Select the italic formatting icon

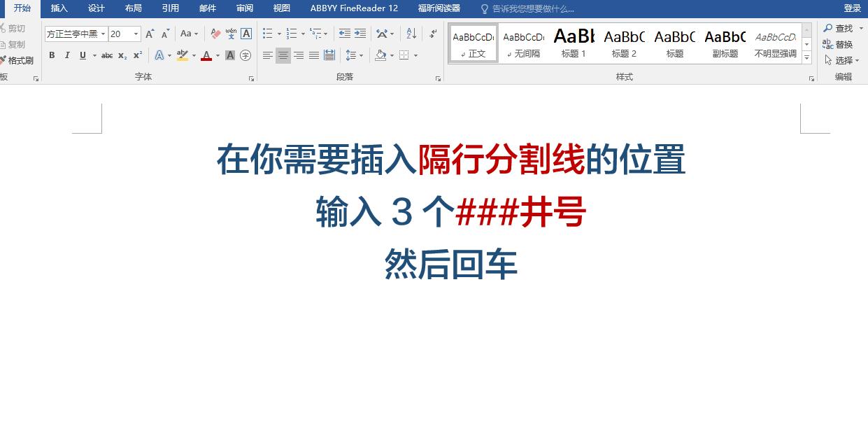[67, 55]
